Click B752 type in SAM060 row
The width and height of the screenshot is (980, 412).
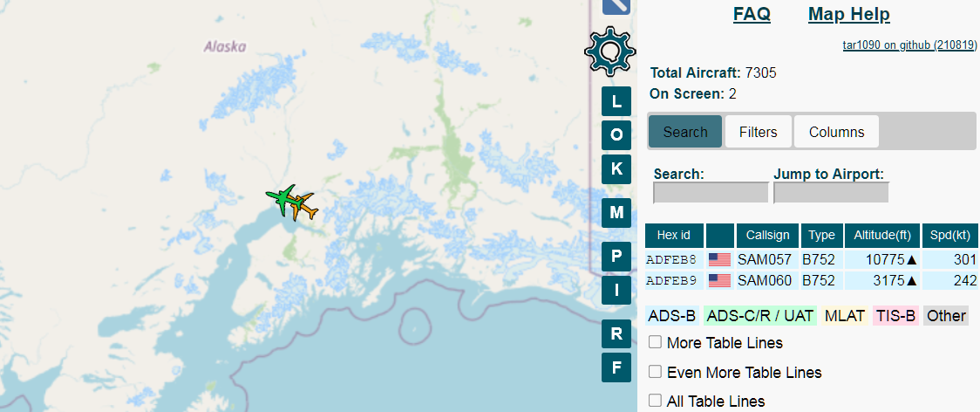point(819,280)
